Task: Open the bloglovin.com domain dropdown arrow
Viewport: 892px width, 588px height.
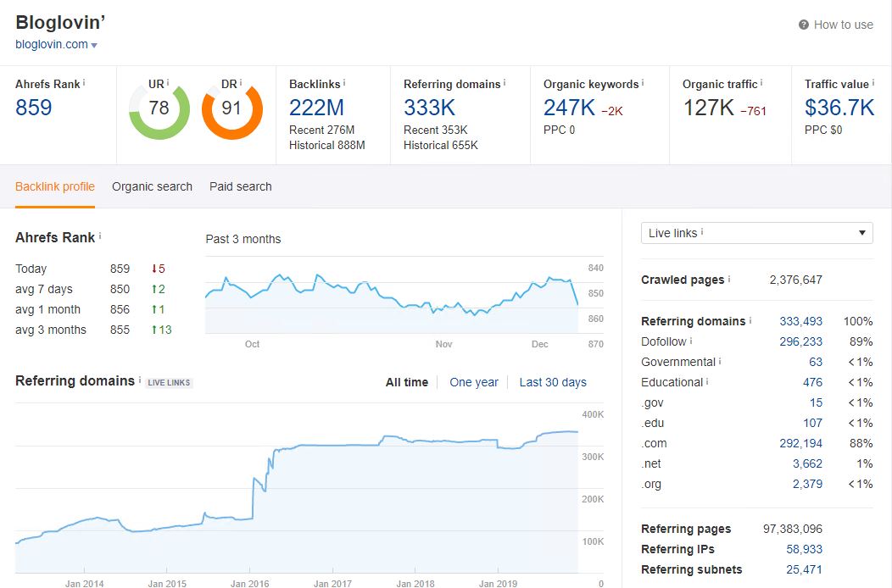Action: pyautogui.click(x=94, y=46)
